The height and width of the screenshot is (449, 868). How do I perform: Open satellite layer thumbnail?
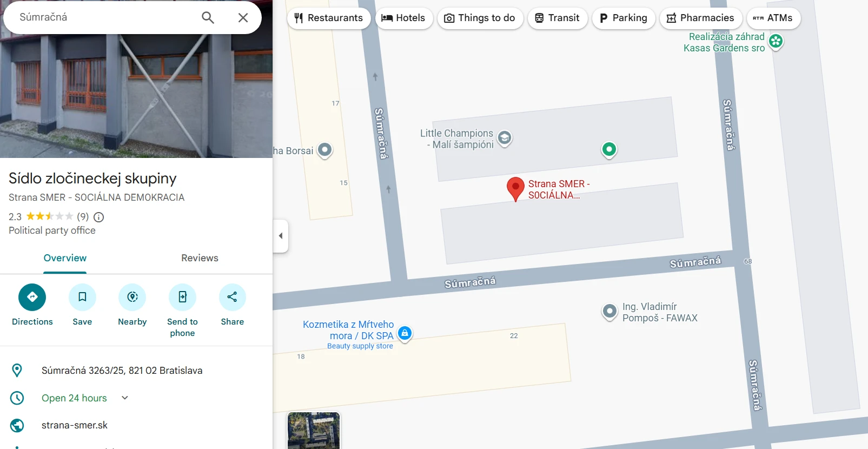pyautogui.click(x=314, y=431)
